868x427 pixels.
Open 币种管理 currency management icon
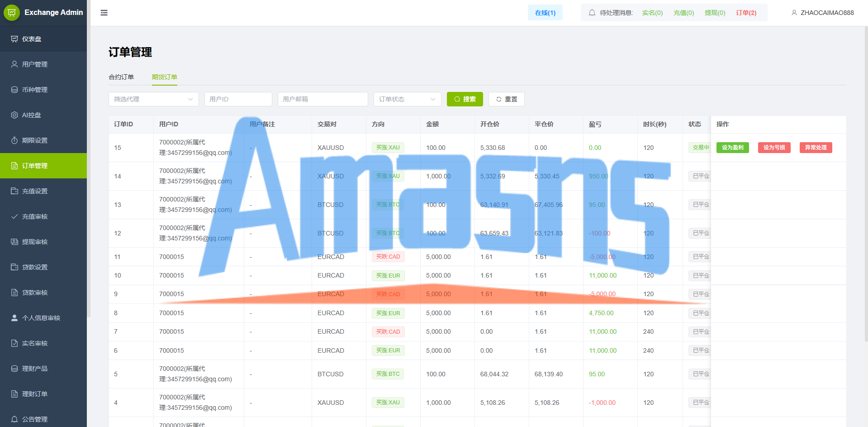14,90
